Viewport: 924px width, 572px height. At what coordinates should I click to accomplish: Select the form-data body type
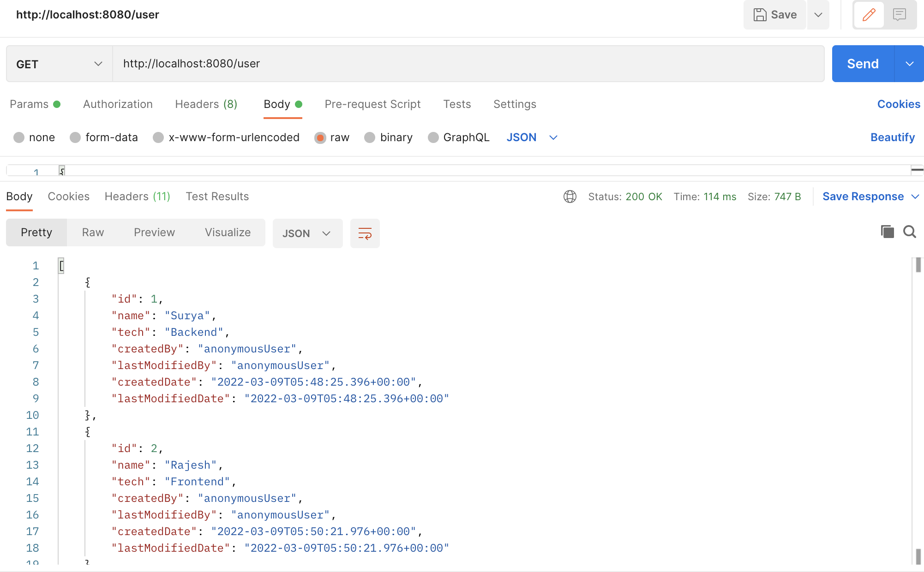pyautogui.click(x=75, y=137)
